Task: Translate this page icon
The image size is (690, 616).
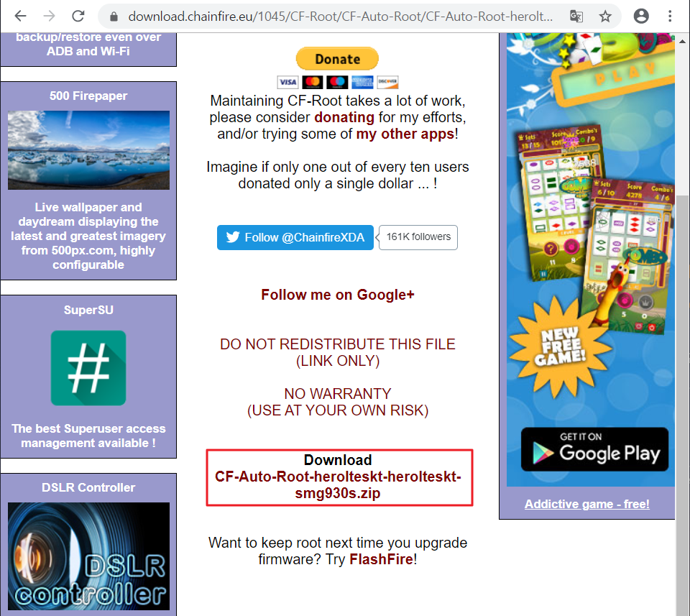Action: [576, 17]
